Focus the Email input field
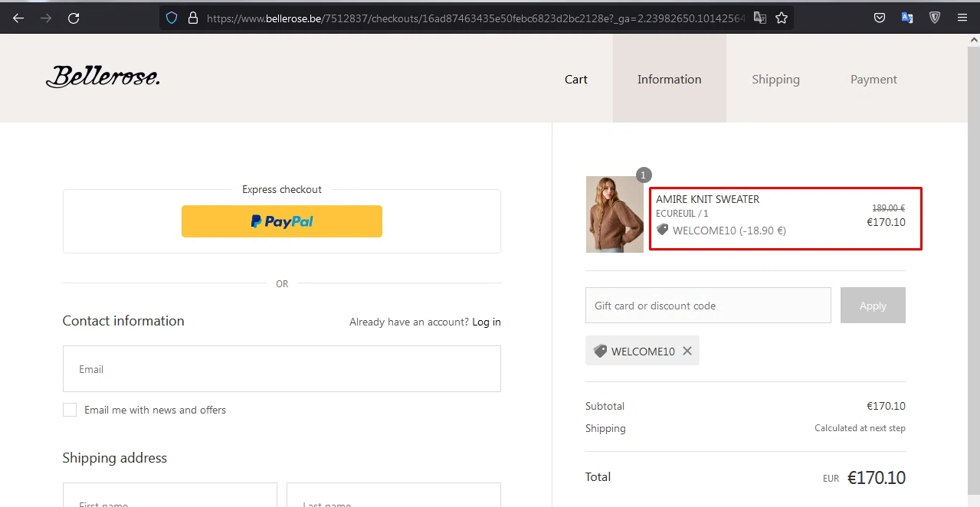This screenshot has width=980, height=507. (282, 368)
